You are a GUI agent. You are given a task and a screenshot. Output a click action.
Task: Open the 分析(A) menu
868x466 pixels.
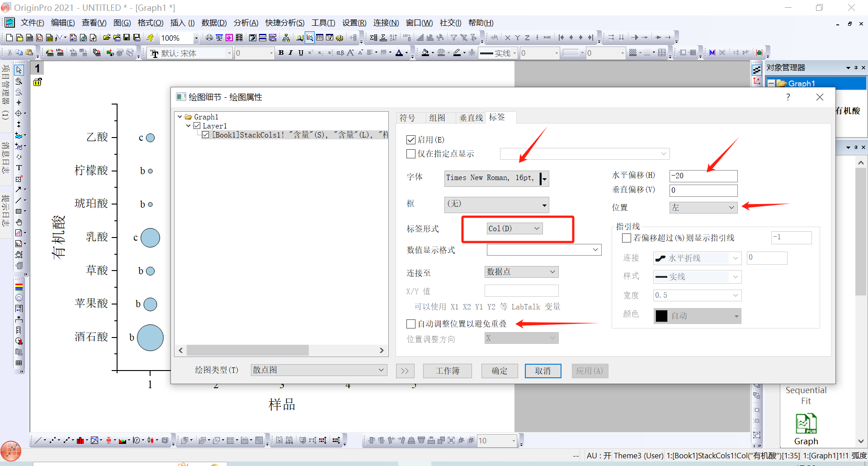tap(245, 23)
